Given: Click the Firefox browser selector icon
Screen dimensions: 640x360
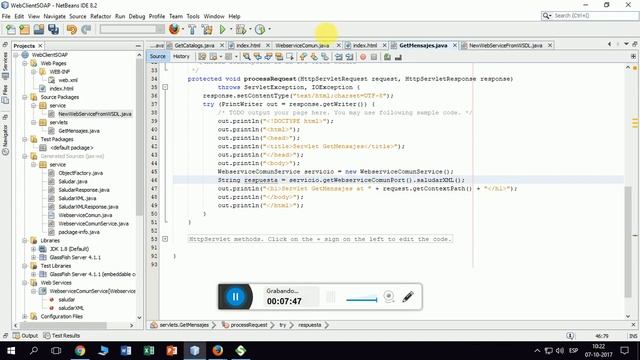Looking at the screenshot, I should click(x=174, y=29).
